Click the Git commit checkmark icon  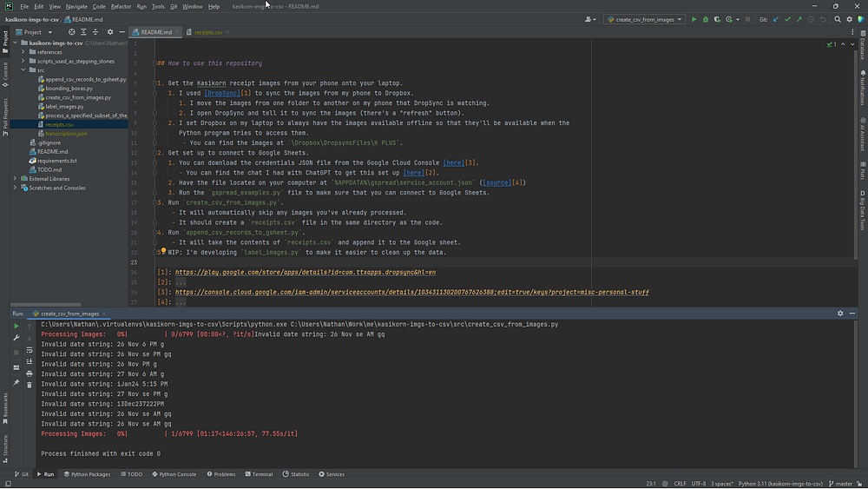point(787,19)
